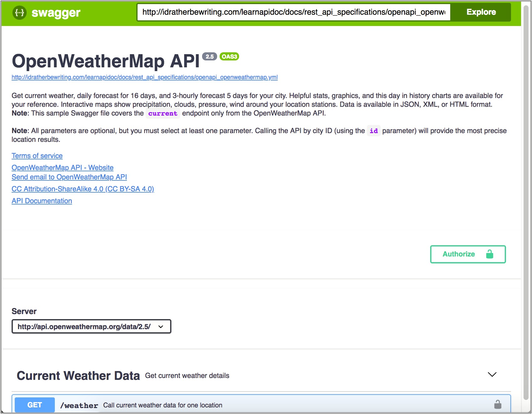Click Send email to OpenWeatherMap API

click(x=69, y=177)
